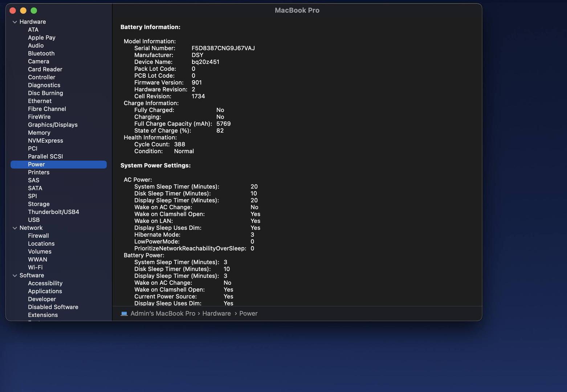Select Audio in the sidebar
567x392 pixels.
[36, 46]
